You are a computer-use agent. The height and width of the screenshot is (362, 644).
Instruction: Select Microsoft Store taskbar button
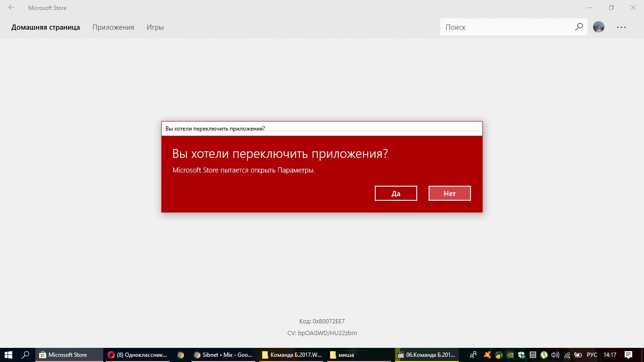69,355
